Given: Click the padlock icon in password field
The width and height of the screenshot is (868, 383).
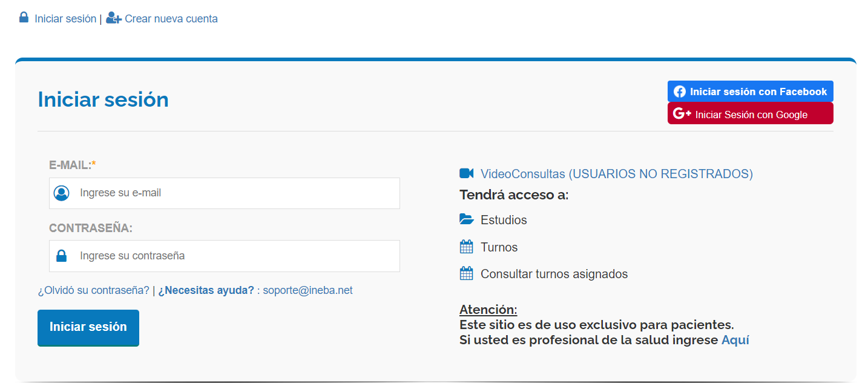Looking at the screenshot, I should [61, 256].
